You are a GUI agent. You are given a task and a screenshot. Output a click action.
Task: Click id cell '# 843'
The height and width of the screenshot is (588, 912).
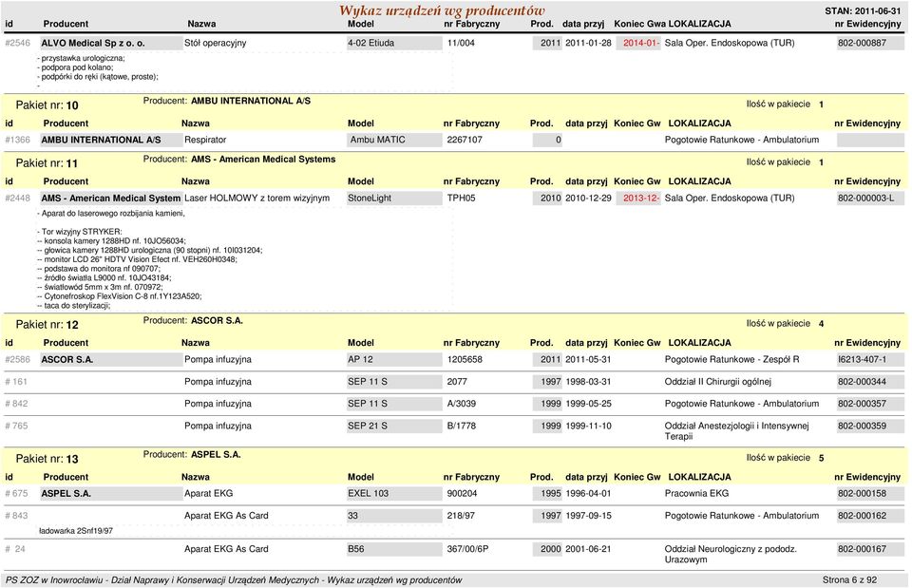[16, 516]
